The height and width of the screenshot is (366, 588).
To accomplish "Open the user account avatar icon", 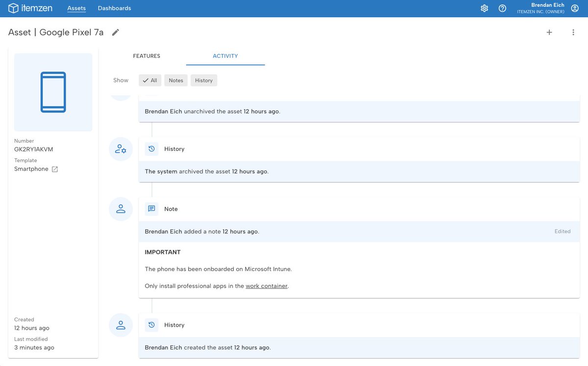I will tap(575, 8).
